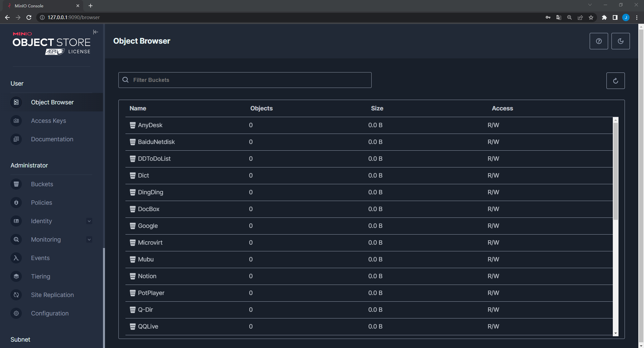The image size is (644, 348).
Task: Click the share page icon
Action: [580, 17]
